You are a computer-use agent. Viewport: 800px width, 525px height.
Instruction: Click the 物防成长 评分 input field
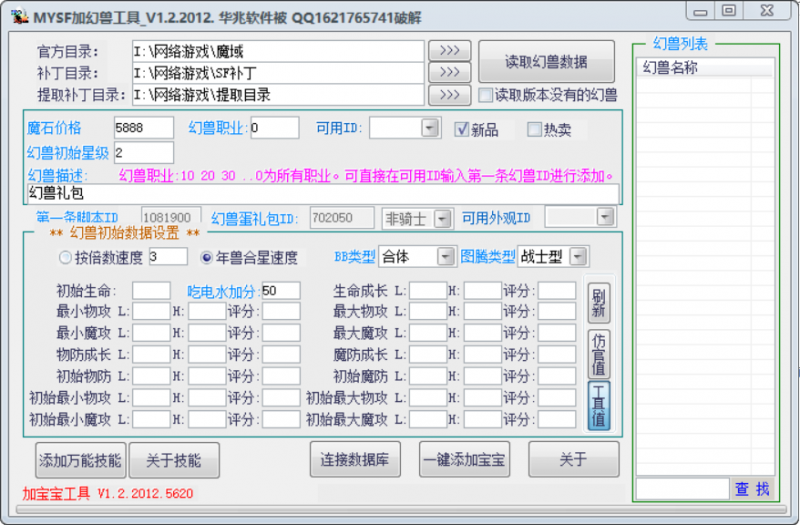281,354
